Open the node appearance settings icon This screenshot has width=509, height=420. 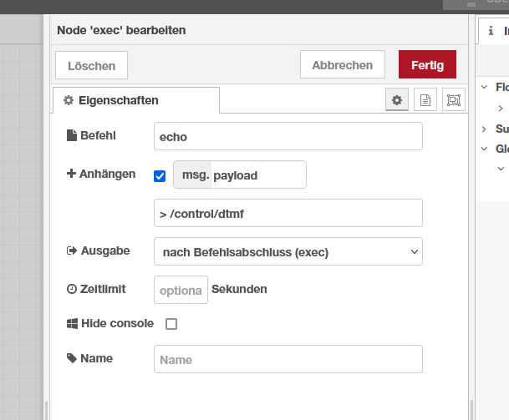453,100
